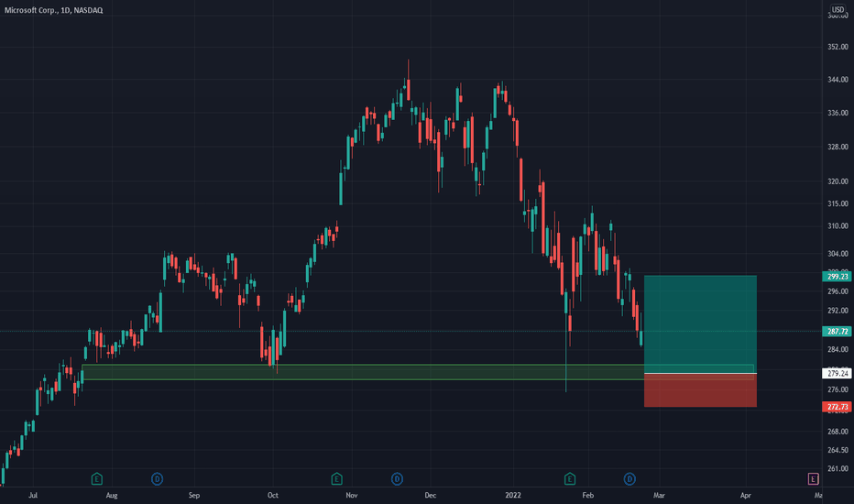The width and height of the screenshot is (854, 504).
Task: Click the Oct label on time axis
Action: click(x=273, y=495)
